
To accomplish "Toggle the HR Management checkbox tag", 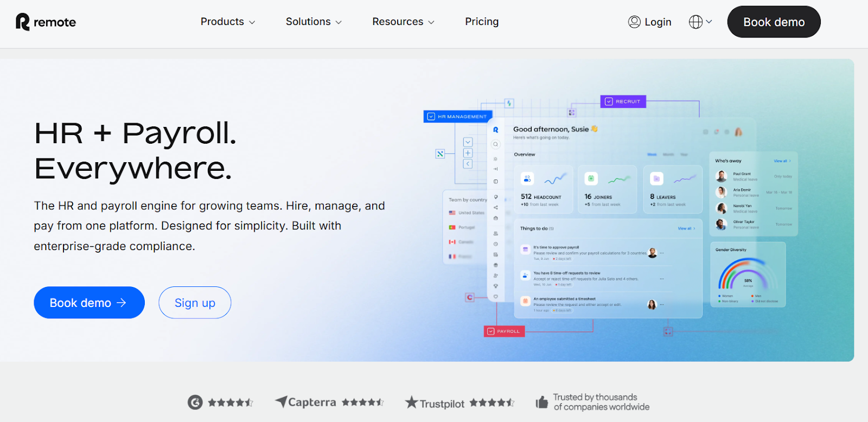I will click(x=431, y=117).
